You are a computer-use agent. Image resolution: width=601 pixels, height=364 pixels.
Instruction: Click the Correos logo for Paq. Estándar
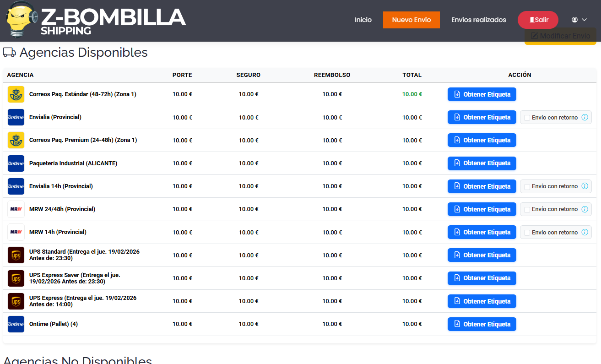pos(16,94)
